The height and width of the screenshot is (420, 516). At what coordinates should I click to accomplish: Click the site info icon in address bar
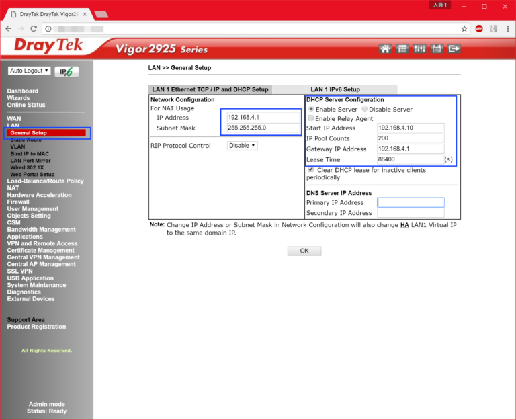pyautogui.click(x=48, y=29)
